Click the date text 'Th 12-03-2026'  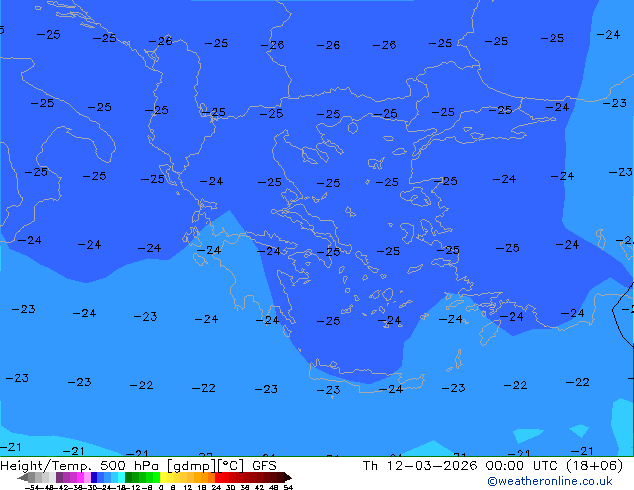(420, 465)
